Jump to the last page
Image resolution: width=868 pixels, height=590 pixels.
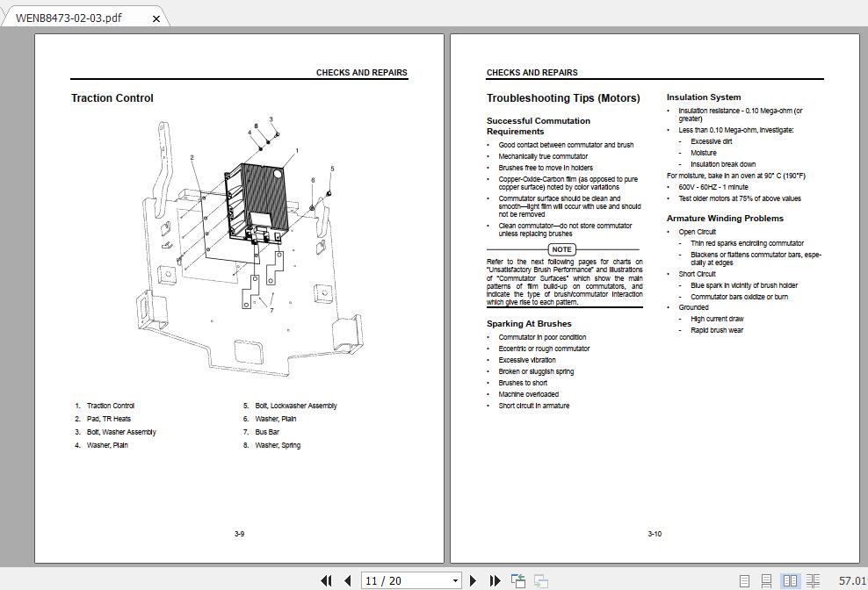pyautogui.click(x=494, y=580)
